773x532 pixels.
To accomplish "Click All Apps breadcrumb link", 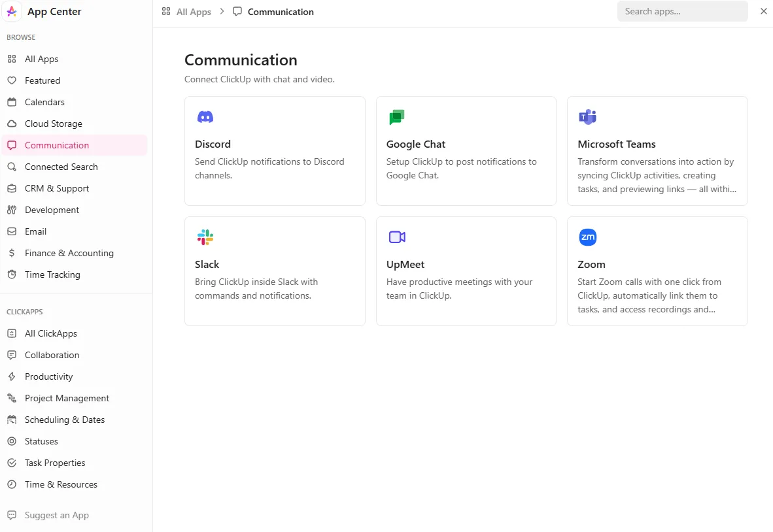I will click(x=194, y=12).
